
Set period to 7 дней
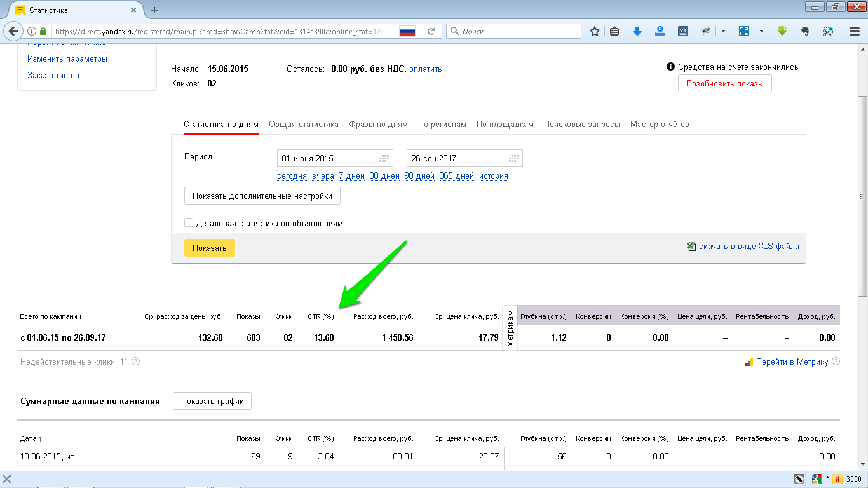point(352,176)
